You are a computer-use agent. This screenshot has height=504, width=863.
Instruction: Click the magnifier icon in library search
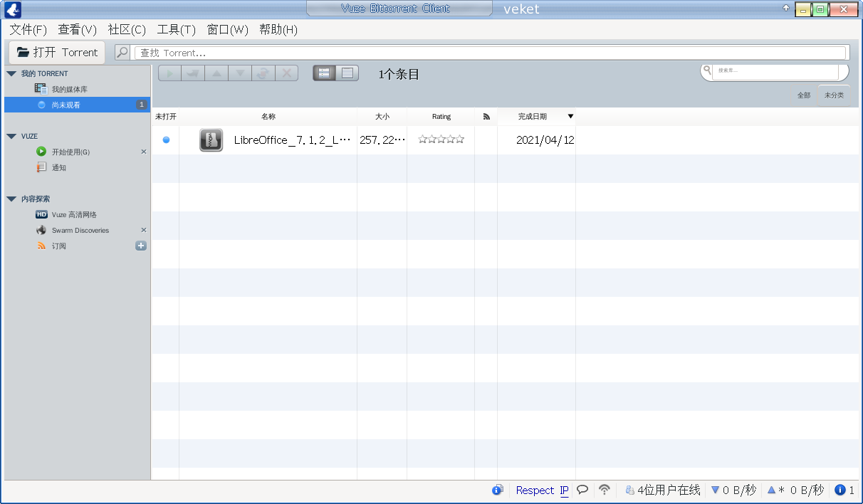707,70
